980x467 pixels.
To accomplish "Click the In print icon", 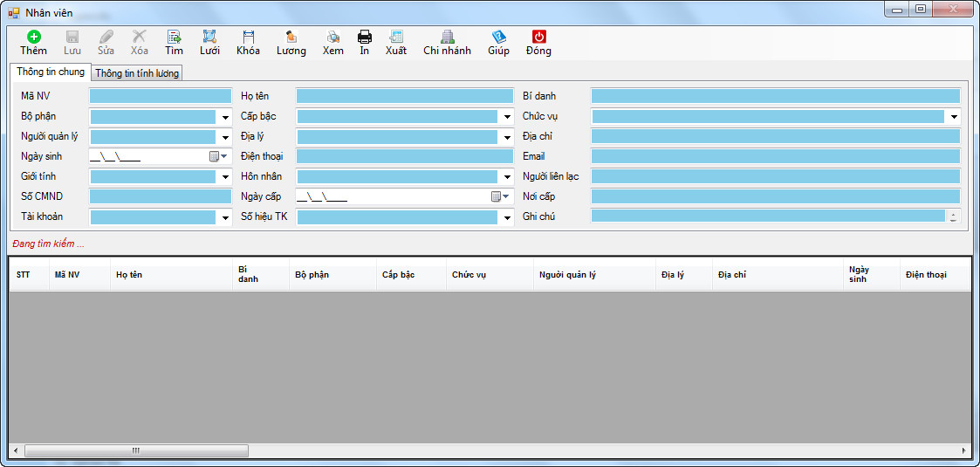I will click(x=365, y=37).
